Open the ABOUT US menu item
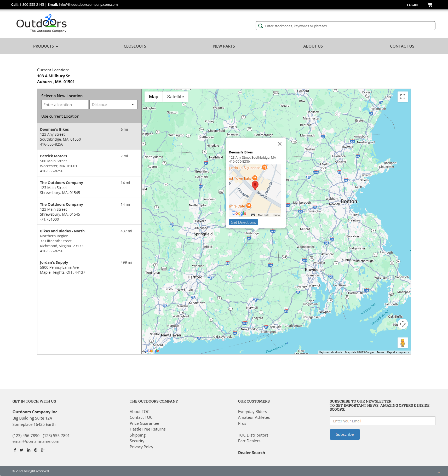 click(x=313, y=46)
